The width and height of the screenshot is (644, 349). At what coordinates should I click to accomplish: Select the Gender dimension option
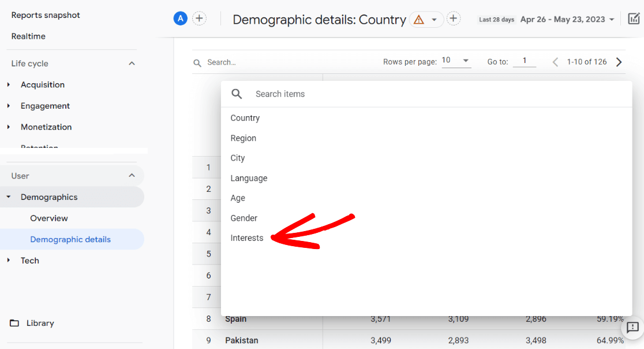pyautogui.click(x=244, y=218)
